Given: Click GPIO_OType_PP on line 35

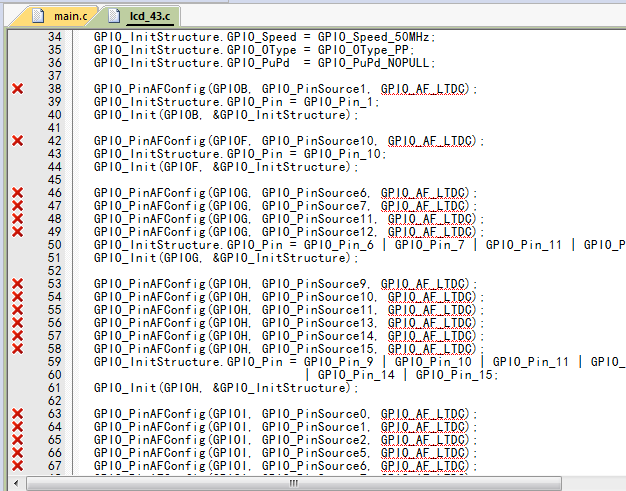Looking at the screenshot, I should coord(363,50).
